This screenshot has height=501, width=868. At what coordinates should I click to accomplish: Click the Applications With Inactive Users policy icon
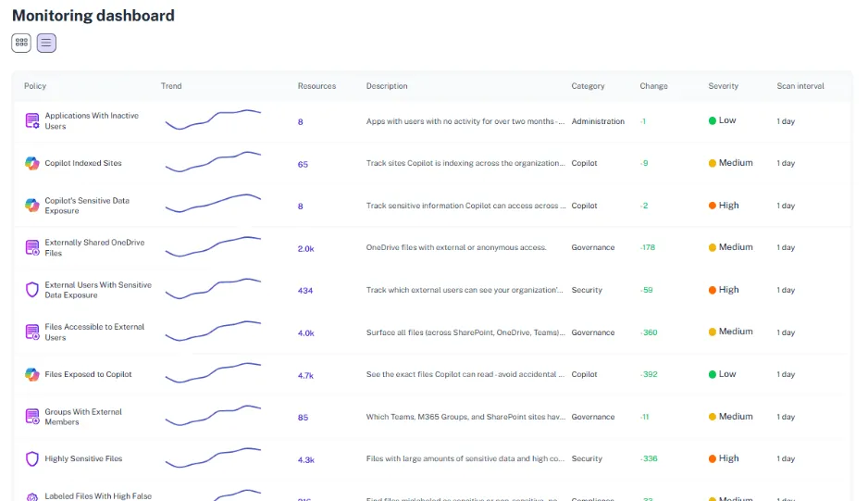tap(32, 121)
